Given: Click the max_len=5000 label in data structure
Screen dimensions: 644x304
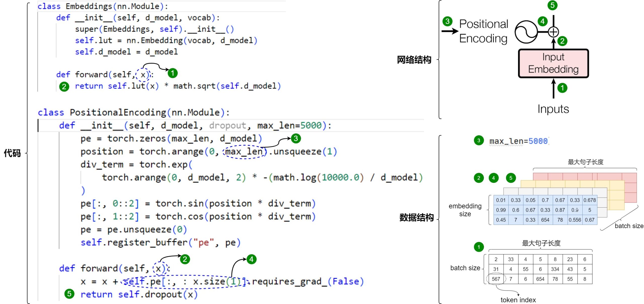Looking at the screenshot, I should click(518, 141).
